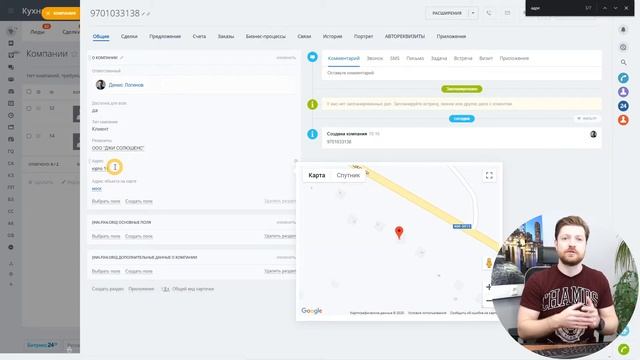
Task: Open the АВТОРЕКВИЗИТЫ tab
Action: click(x=404, y=36)
